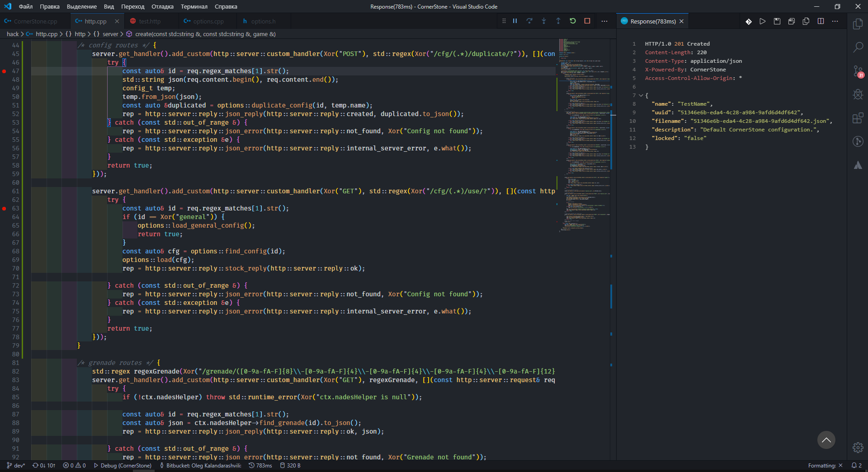Open the triangular activity bar icon
Image resolution: width=868 pixels, height=472 pixels.
click(858, 165)
